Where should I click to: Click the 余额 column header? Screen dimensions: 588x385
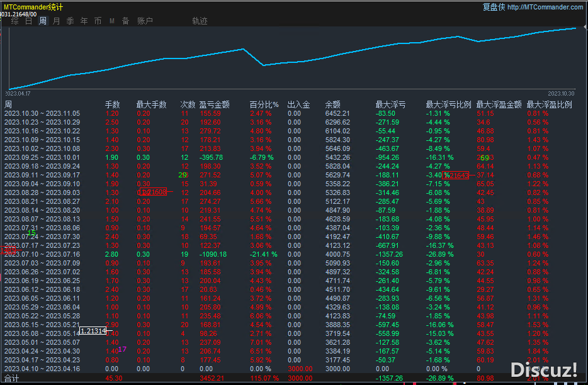tap(332, 104)
